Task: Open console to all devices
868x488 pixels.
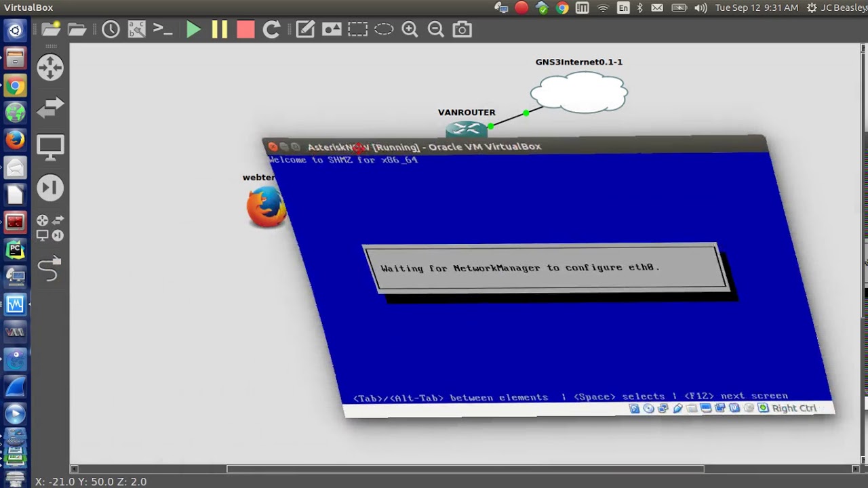Action: click(163, 29)
